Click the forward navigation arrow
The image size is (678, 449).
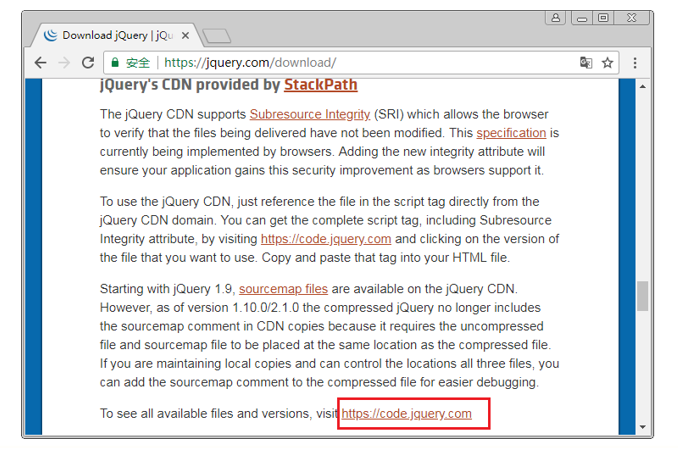click(64, 63)
